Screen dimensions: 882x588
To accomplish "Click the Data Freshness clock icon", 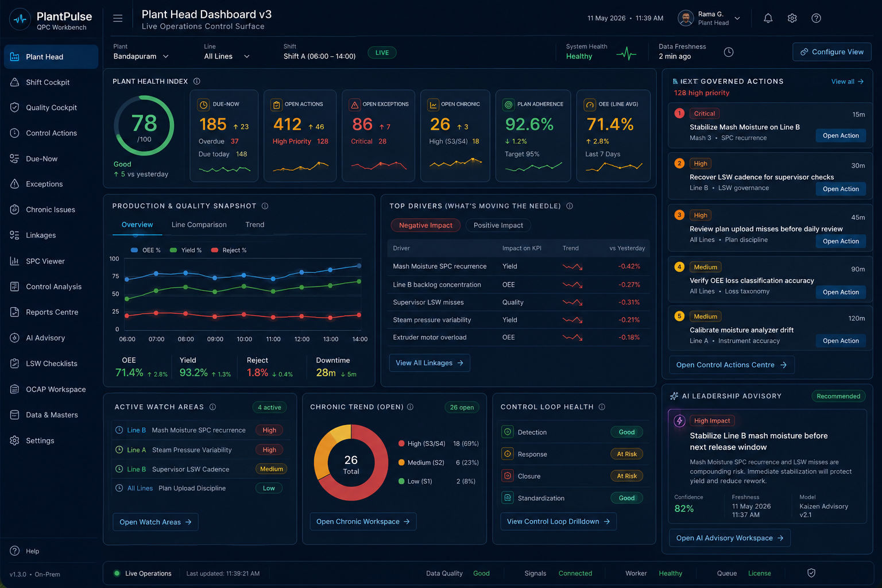I will [x=729, y=52].
